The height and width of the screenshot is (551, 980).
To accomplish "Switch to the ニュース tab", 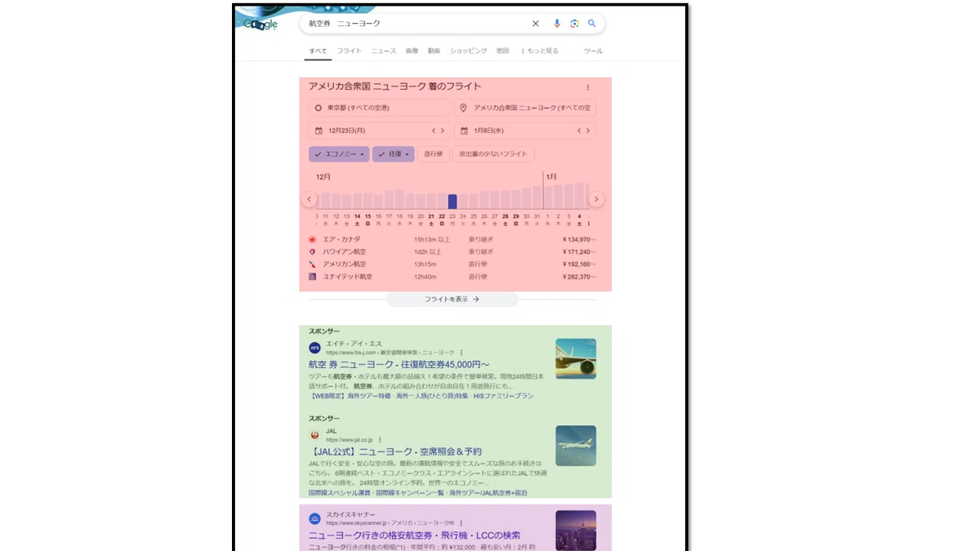I will click(x=383, y=51).
